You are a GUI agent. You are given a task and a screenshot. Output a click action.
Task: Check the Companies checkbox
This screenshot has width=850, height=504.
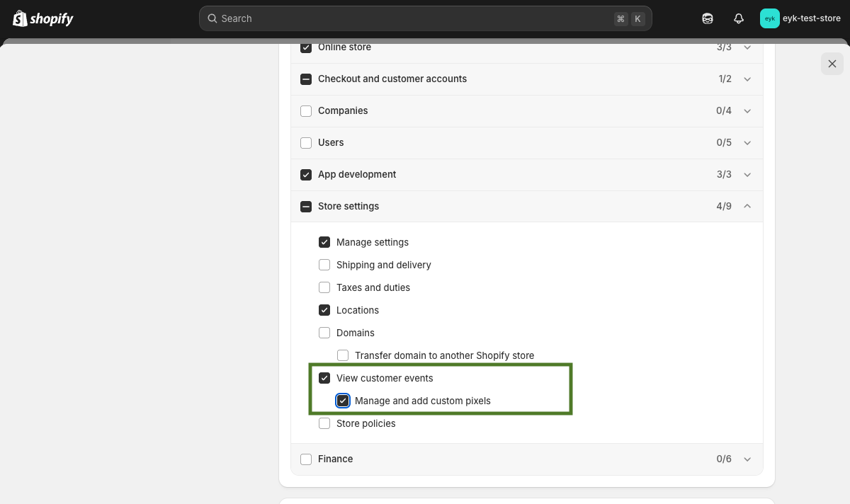pos(306,111)
